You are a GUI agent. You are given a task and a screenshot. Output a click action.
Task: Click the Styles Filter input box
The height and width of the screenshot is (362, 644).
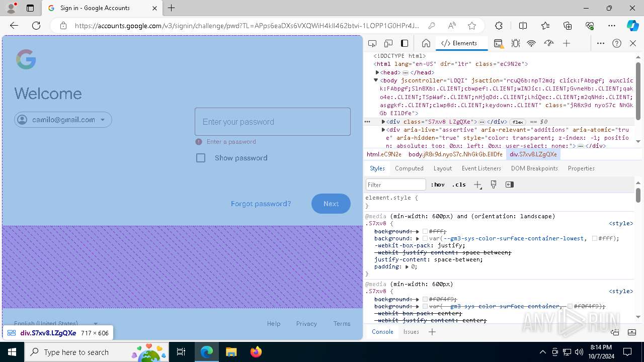(x=396, y=185)
